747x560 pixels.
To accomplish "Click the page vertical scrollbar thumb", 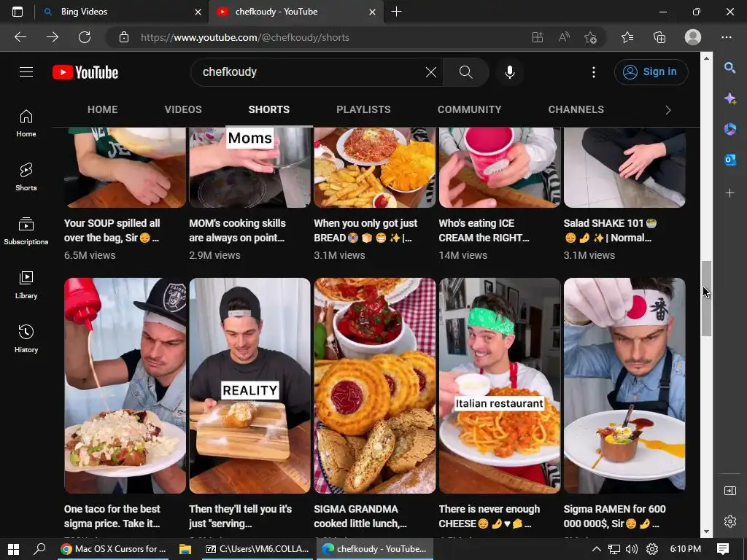I will click(706, 298).
